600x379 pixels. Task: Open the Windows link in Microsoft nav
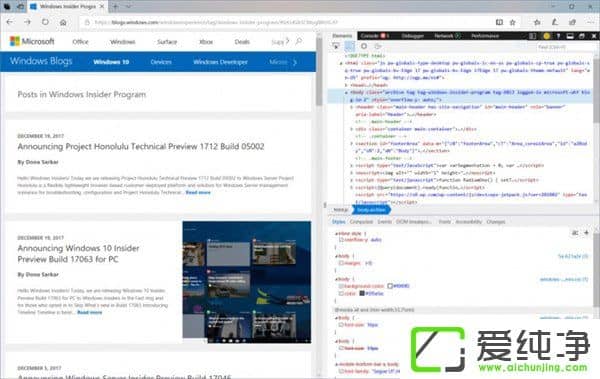[122, 42]
